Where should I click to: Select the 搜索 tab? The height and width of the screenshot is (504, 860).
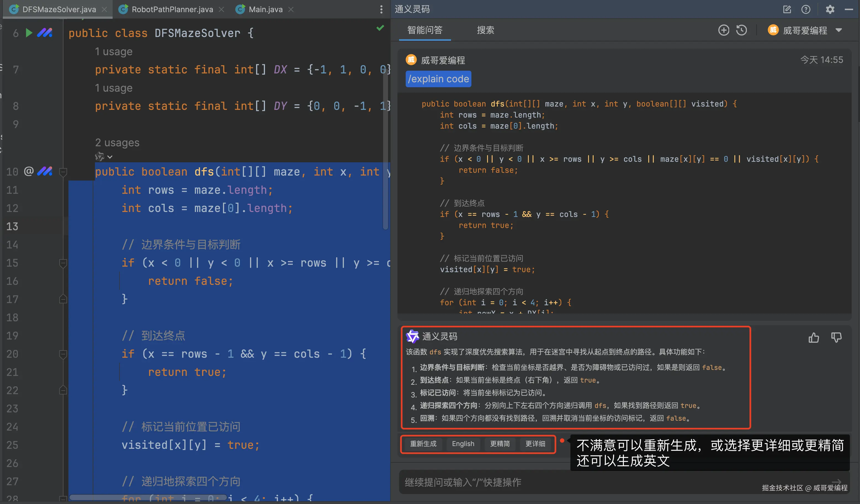tap(485, 30)
